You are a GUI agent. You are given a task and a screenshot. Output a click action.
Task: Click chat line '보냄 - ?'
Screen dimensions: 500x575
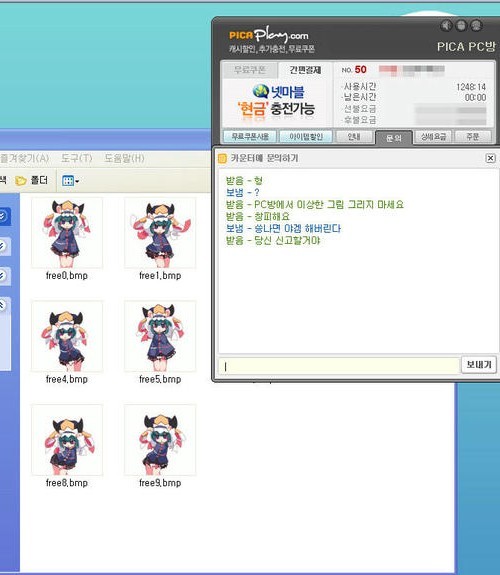pos(242,192)
